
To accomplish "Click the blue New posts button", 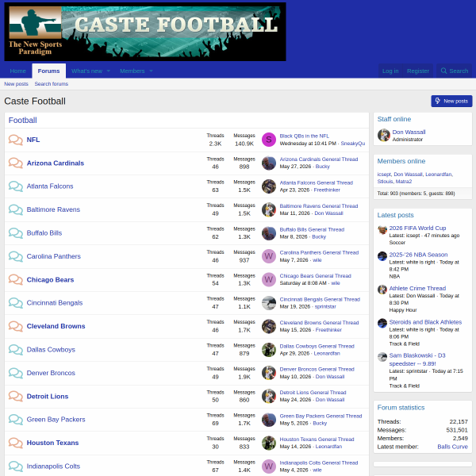I will pyautogui.click(x=451, y=101).
